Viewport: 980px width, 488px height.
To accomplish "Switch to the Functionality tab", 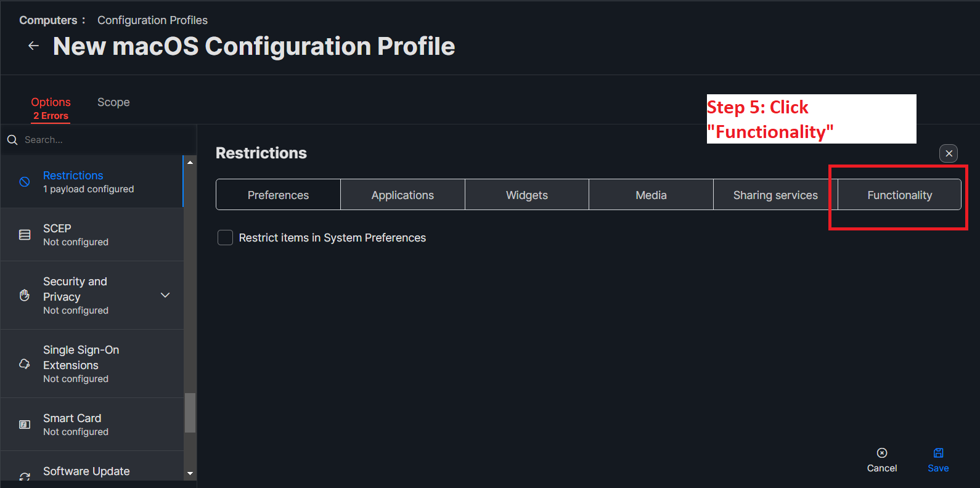I will pyautogui.click(x=899, y=195).
